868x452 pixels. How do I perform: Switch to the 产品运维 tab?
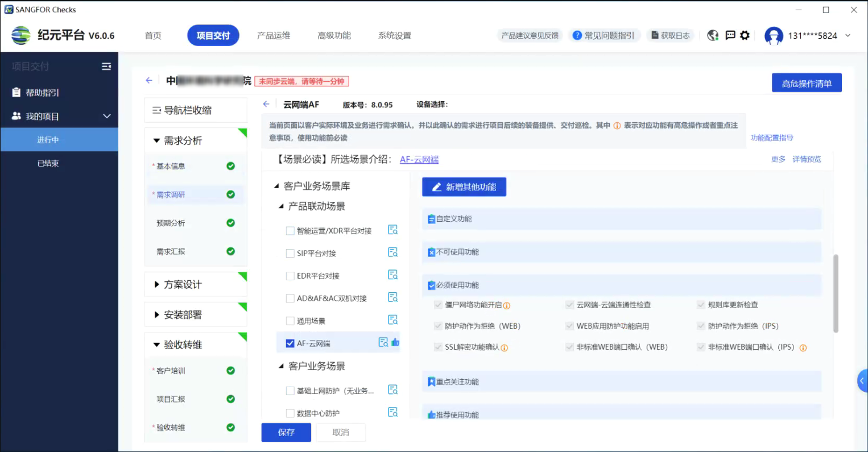click(274, 35)
